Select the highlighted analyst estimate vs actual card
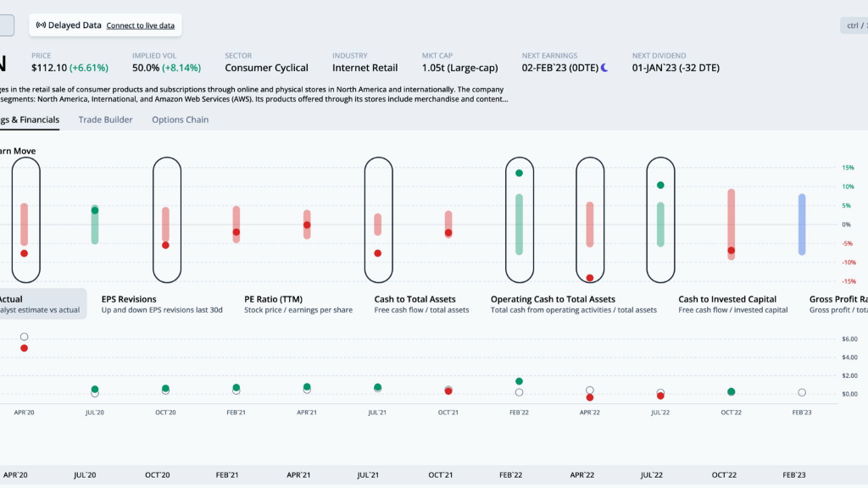Viewport: 868px width, 488px height. pos(41,304)
